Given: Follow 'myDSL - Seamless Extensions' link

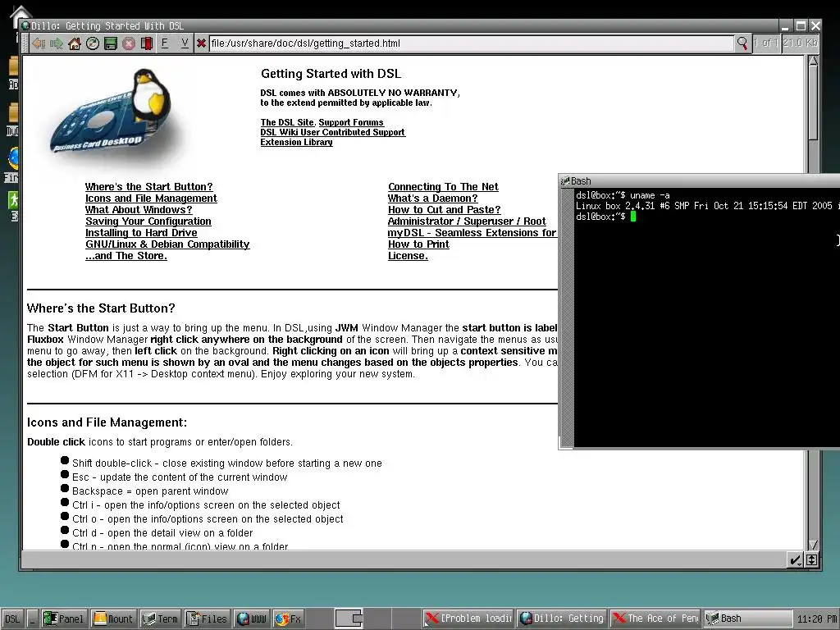Looking at the screenshot, I should pyautogui.click(x=472, y=232).
